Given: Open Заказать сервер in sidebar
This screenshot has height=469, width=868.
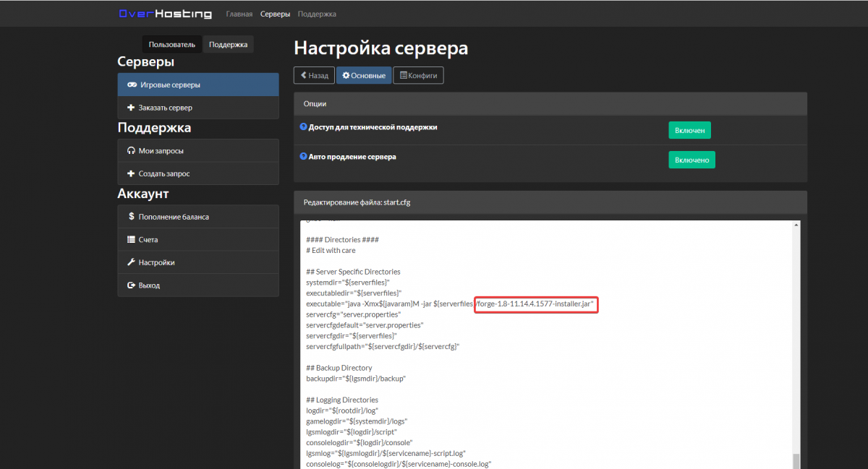Looking at the screenshot, I should pos(198,108).
